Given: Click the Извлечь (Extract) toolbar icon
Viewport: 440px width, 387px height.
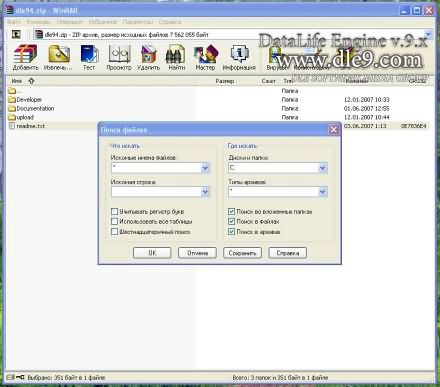Looking at the screenshot, I should (58, 58).
